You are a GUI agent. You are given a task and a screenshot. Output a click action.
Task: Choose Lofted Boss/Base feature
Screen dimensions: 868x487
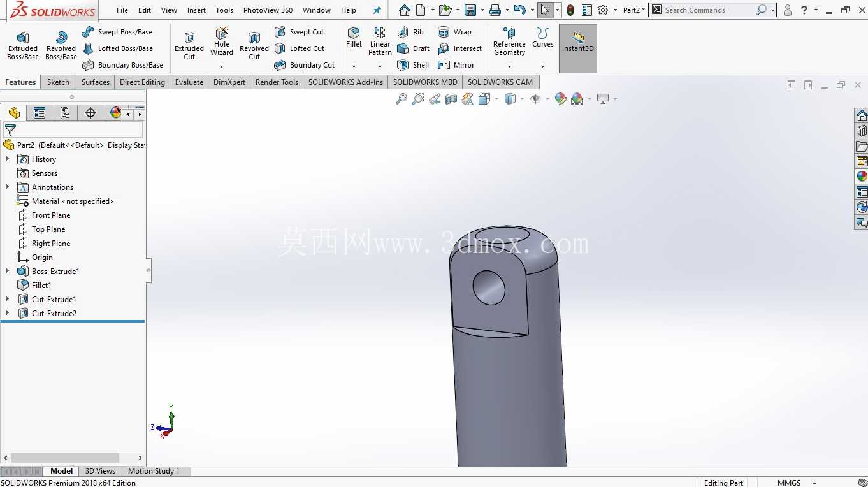pos(117,48)
